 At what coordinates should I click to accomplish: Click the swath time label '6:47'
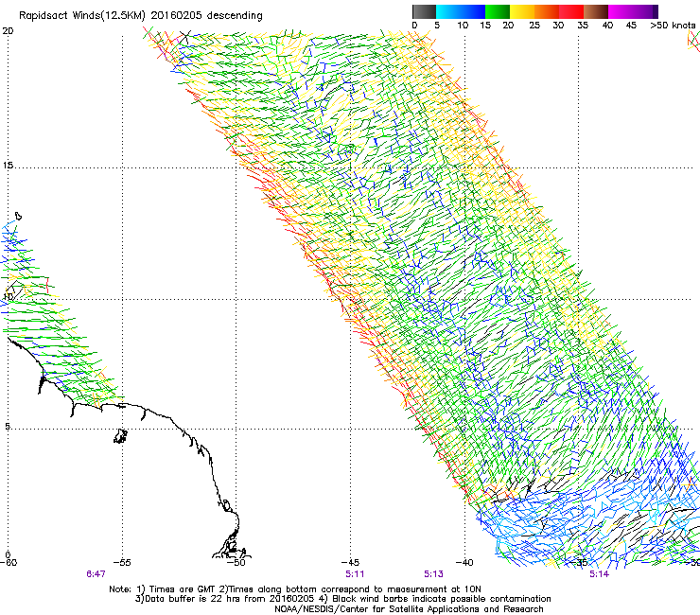click(x=96, y=574)
